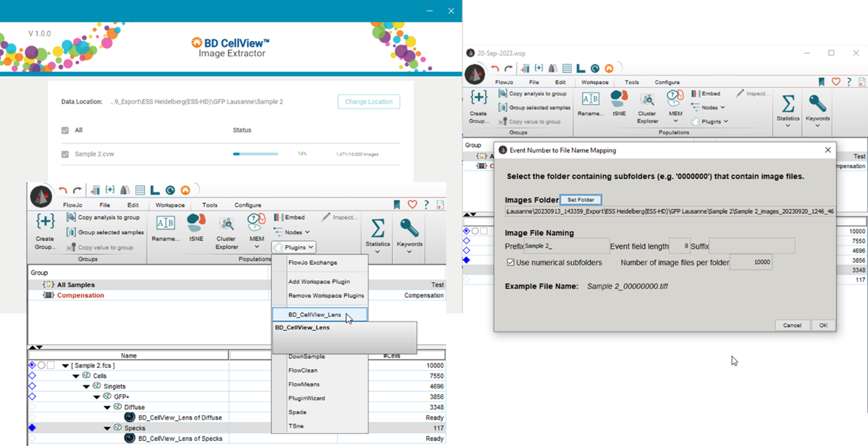Collapse the Singlets tree node
The height and width of the screenshot is (446, 868).
87,386
